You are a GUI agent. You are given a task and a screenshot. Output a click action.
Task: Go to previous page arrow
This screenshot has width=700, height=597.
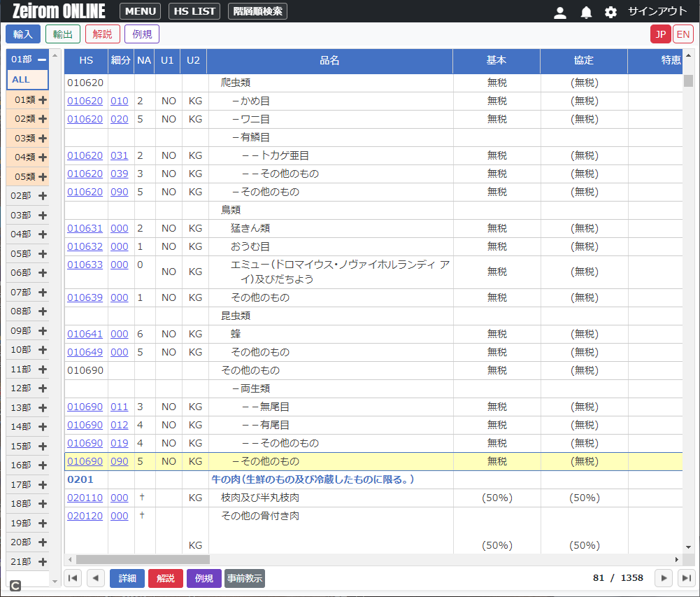tap(96, 578)
